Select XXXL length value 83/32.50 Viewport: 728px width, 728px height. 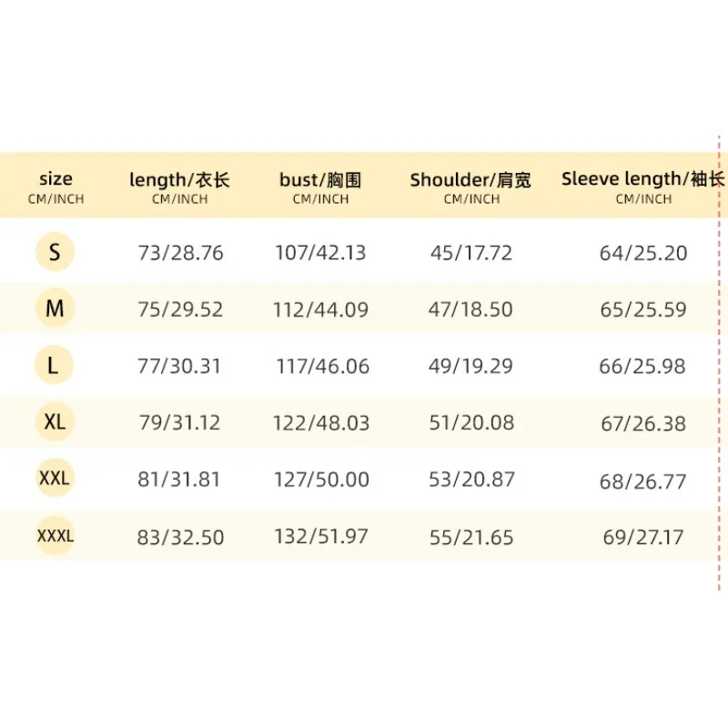[180, 538]
